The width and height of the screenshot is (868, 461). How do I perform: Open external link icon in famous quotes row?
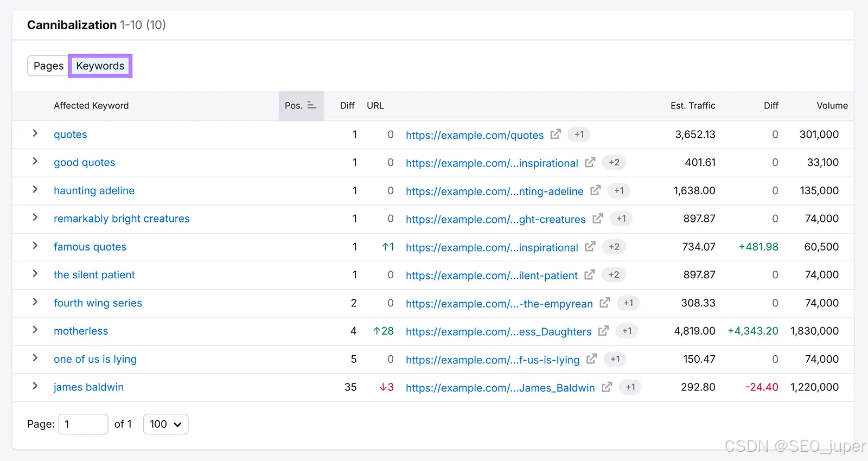pos(590,247)
